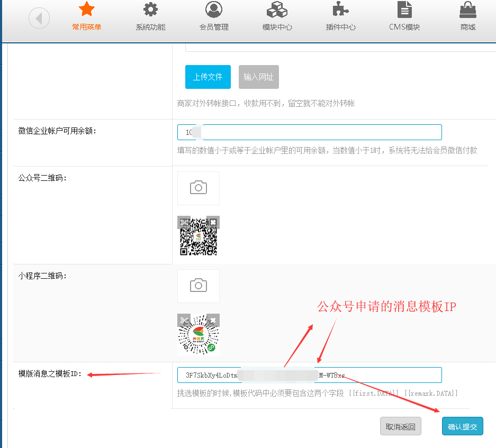Viewport: 496px width, 448px height.
Task: Click the back arrow circle icon
Action: point(39,19)
